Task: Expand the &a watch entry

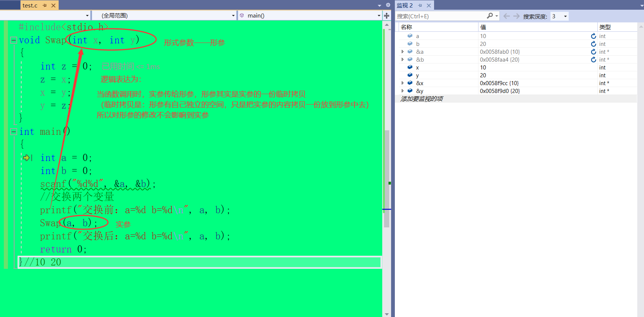Action: pyautogui.click(x=402, y=52)
